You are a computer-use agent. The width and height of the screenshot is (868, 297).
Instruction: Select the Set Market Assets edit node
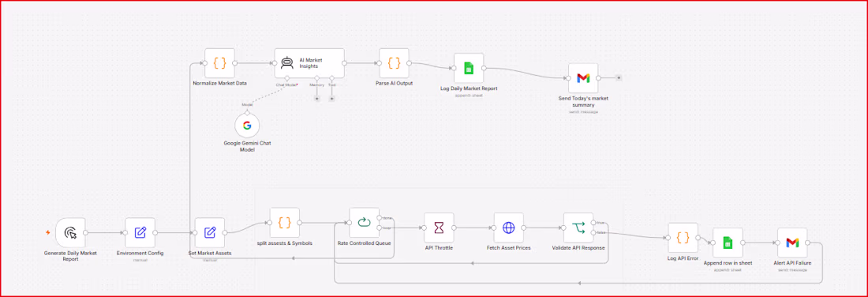pos(210,232)
